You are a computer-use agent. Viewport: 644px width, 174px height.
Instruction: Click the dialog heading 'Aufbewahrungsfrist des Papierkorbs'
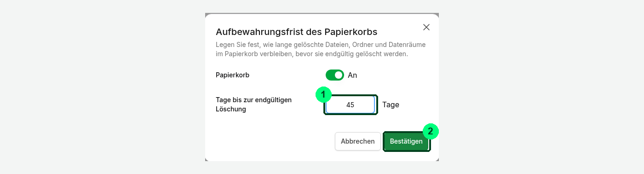tap(297, 32)
